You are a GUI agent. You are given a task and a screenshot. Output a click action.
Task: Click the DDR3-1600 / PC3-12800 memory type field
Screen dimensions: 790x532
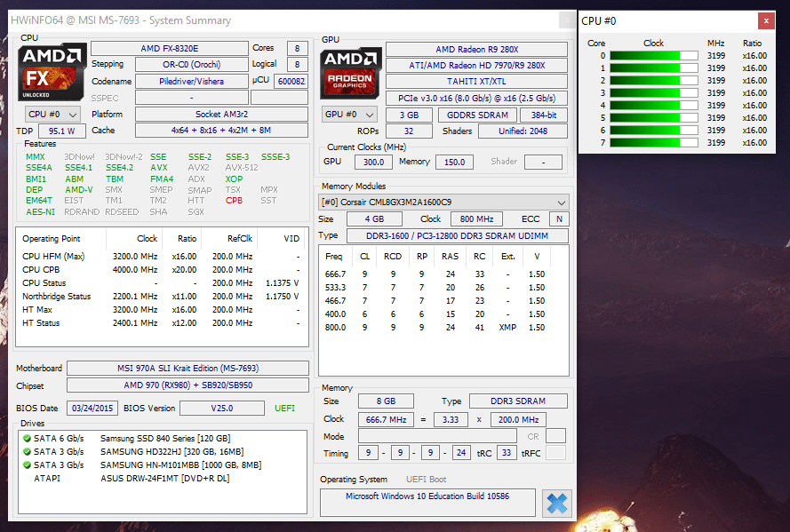click(x=457, y=235)
